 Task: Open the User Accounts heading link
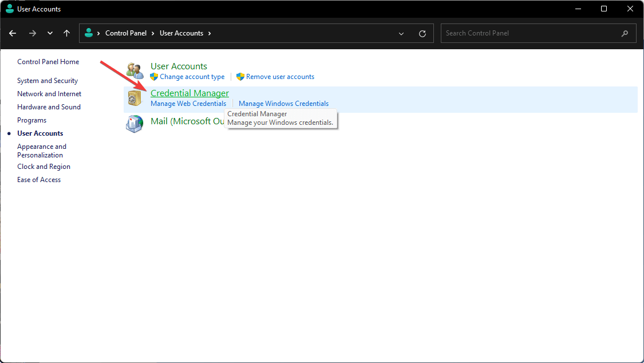179,66
